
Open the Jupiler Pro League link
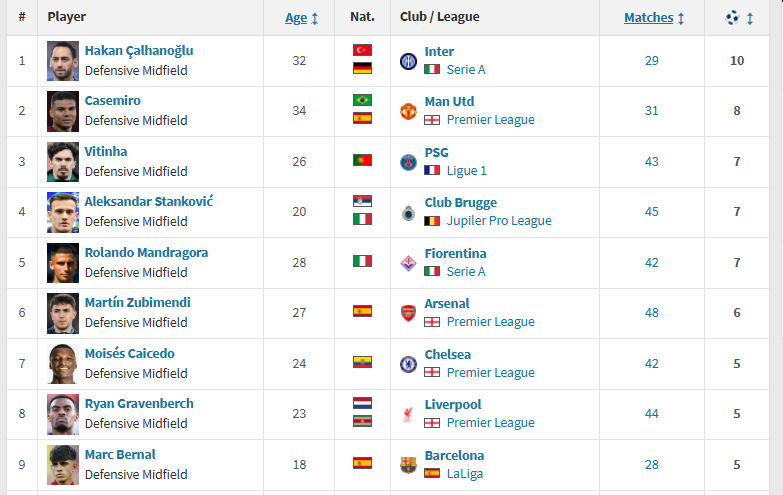498,221
